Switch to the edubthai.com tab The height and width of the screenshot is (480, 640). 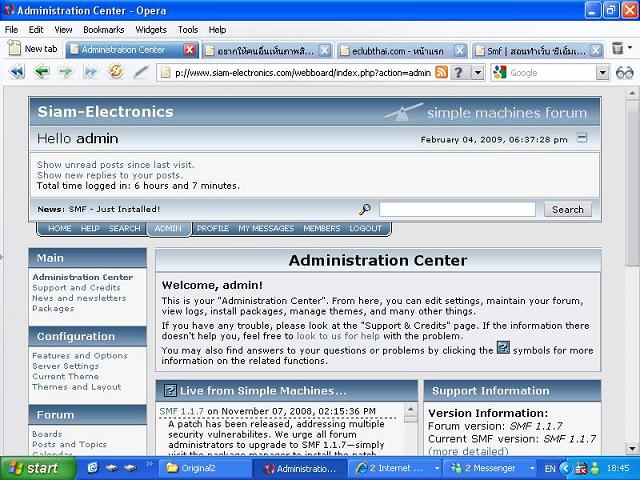397,51
